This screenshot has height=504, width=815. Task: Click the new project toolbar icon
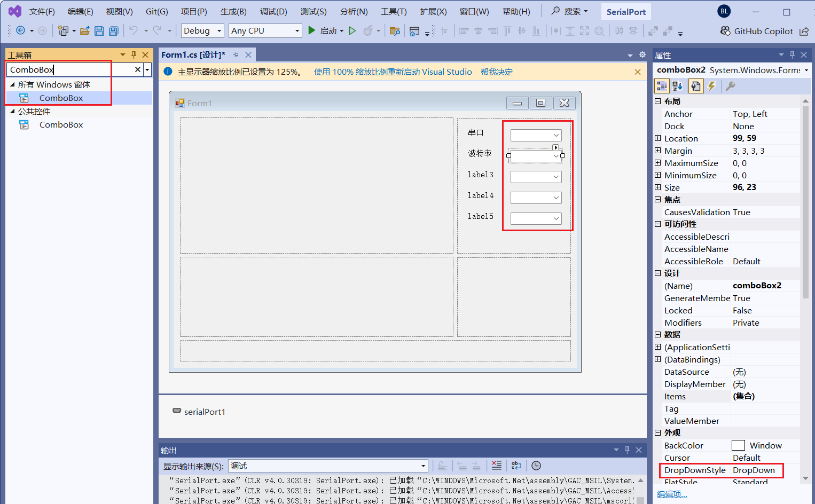63,31
